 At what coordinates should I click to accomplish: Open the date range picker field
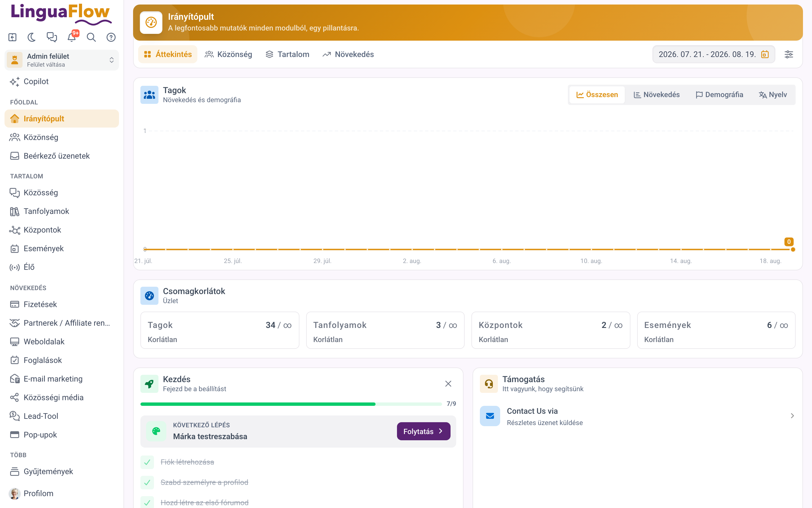713,54
